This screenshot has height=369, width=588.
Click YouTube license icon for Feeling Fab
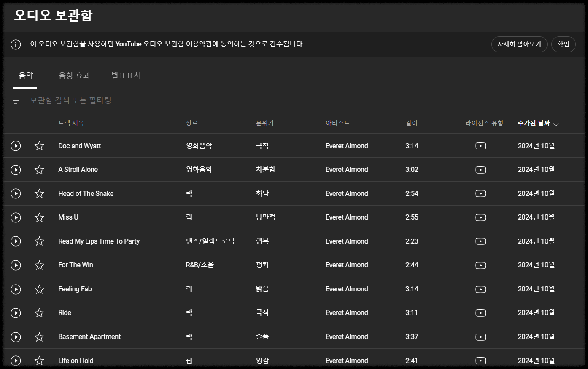480,289
